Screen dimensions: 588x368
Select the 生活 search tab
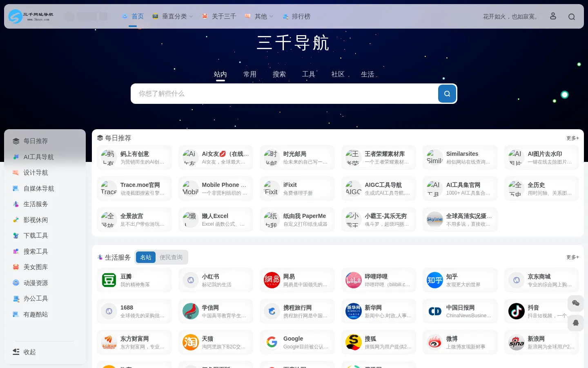point(367,74)
